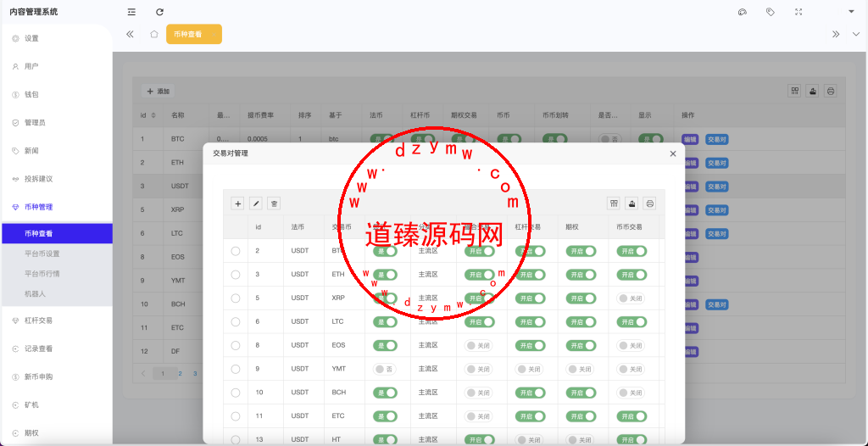Click the add plus icon in dialog toolbar
868x446 pixels.
click(x=238, y=203)
